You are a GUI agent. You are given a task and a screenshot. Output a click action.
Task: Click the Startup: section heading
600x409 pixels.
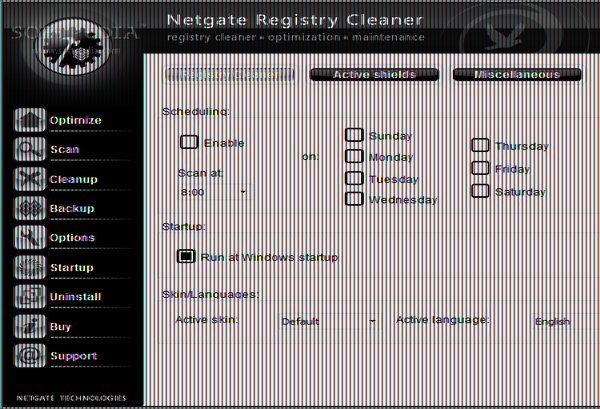183,227
